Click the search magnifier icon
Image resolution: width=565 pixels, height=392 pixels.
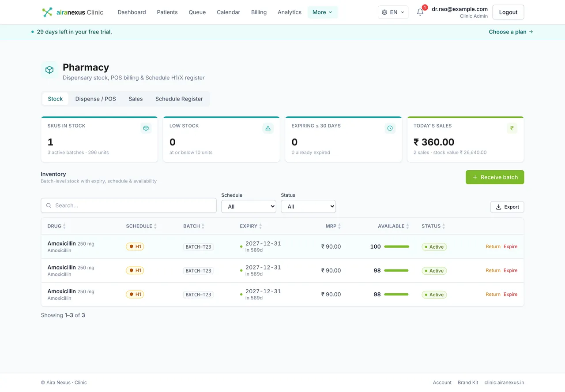point(49,205)
